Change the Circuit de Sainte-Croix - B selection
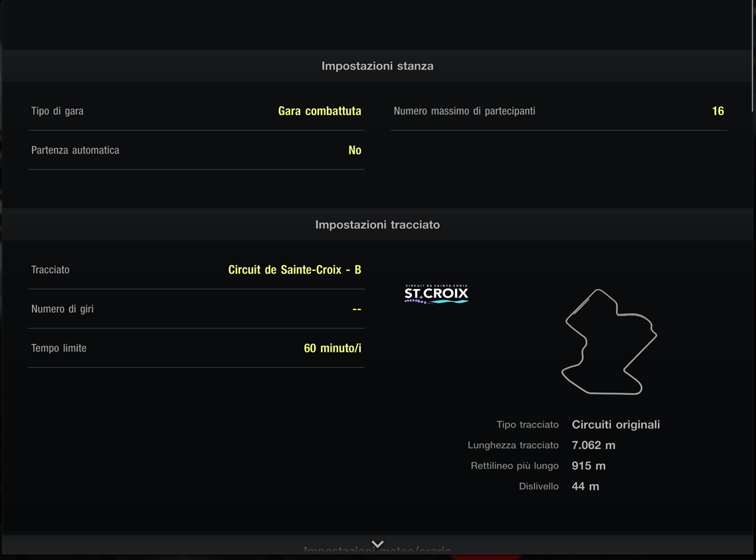Screen dimensions: 756x560 tap(294, 270)
